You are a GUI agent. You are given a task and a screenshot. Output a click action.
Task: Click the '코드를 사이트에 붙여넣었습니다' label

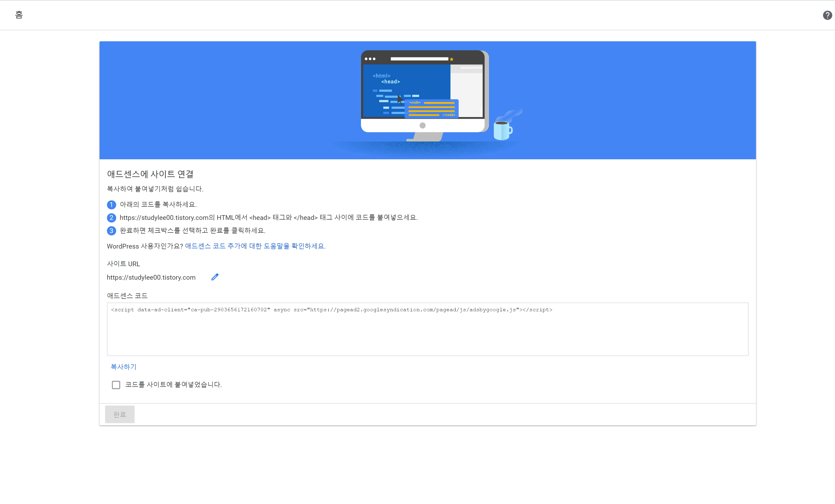(174, 385)
